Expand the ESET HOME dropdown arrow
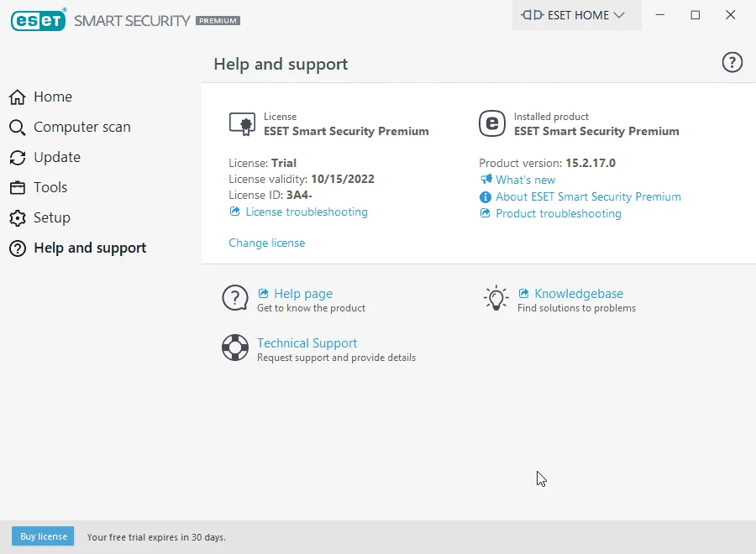 pyautogui.click(x=619, y=15)
